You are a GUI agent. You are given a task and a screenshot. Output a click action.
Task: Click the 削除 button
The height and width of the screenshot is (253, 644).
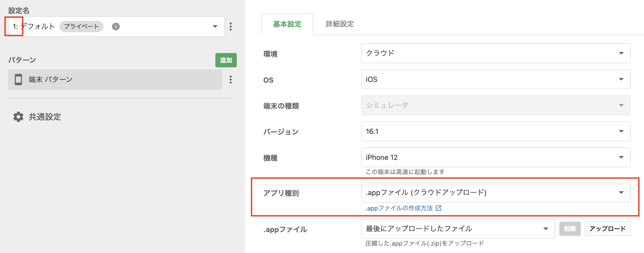[570, 229]
